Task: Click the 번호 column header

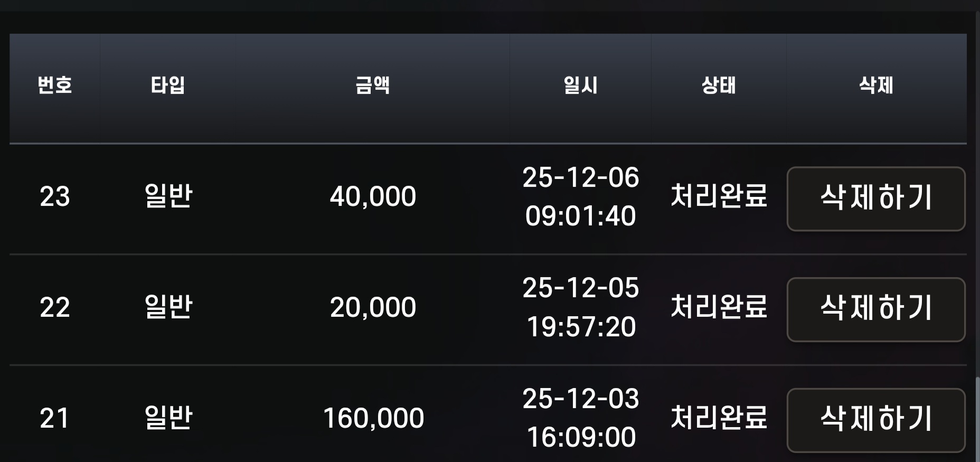Action: click(55, 85)
